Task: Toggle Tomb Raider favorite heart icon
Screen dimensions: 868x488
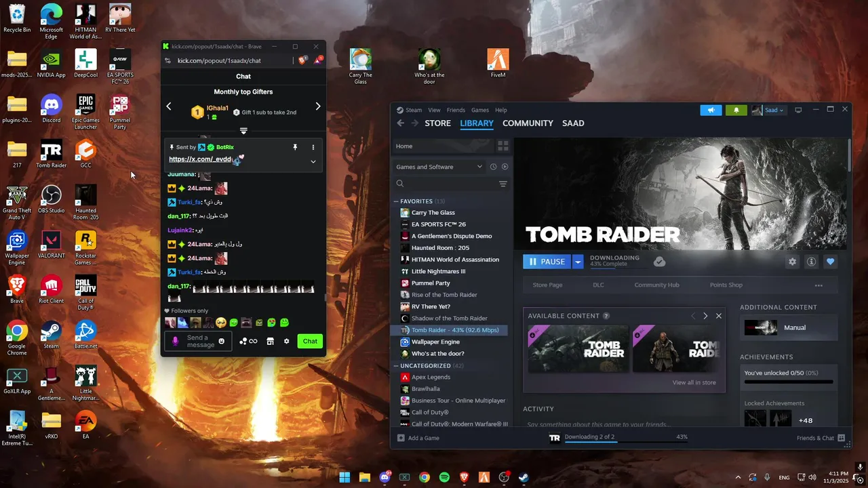Action: point(830,262)
